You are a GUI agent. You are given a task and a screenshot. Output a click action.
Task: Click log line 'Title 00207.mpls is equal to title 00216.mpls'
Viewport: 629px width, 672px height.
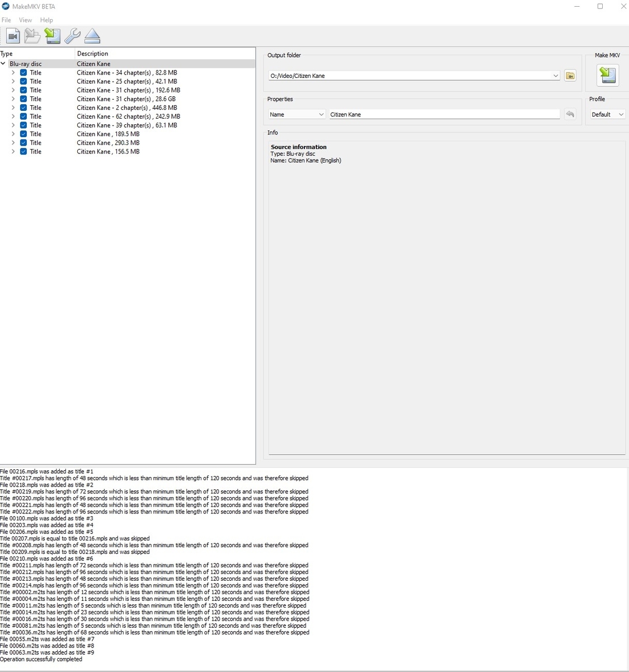(74, 539)
